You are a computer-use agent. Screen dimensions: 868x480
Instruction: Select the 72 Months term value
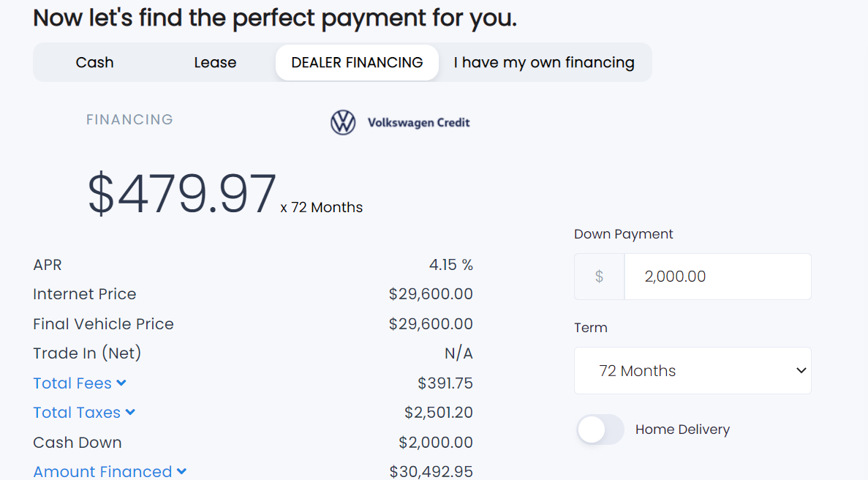coord(637,370)
